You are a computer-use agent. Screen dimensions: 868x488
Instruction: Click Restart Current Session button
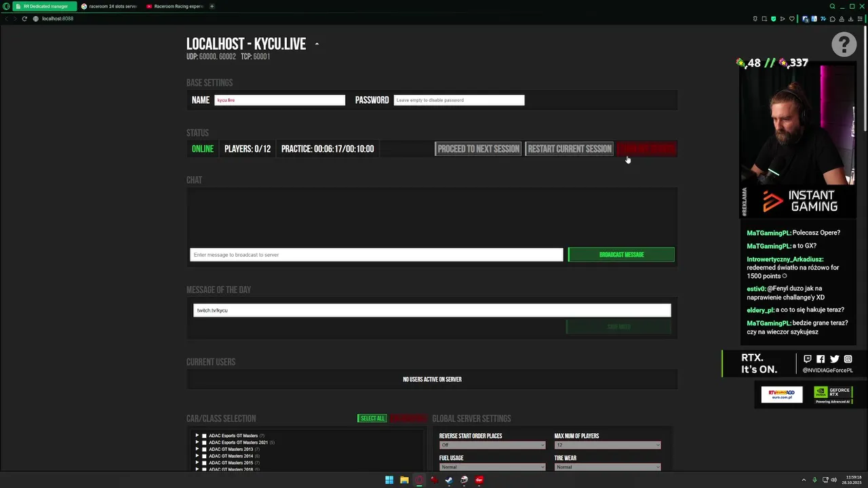(x=570, y=149)
